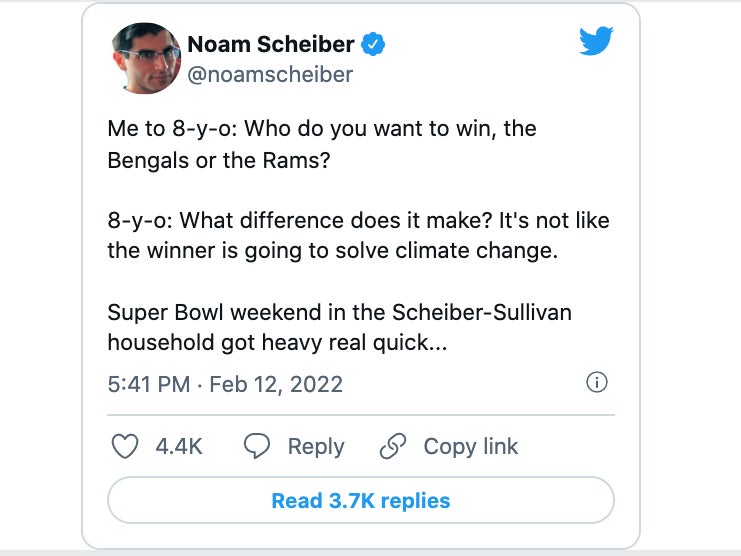Click the 5:41 PM time

click(148, 384)
